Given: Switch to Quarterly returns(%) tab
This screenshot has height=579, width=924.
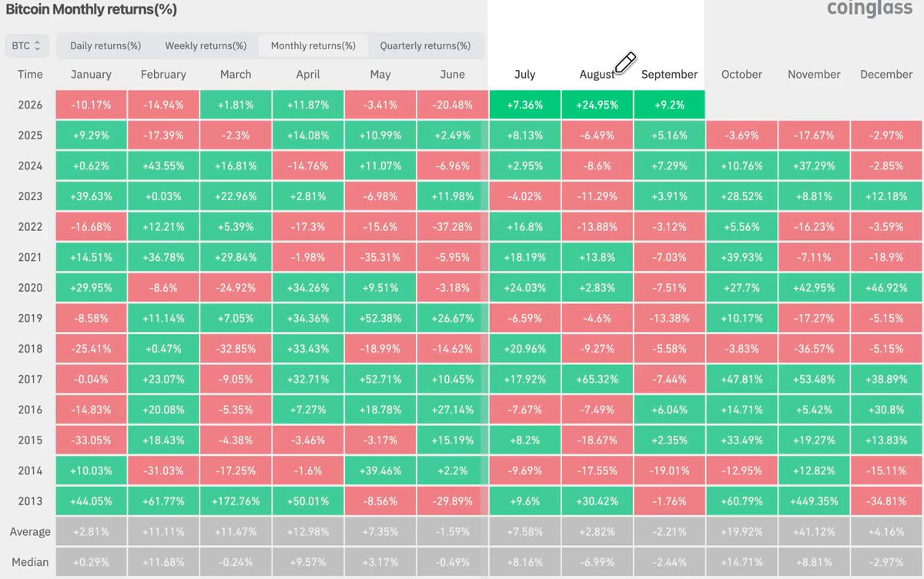Looking at the screenshot, I should pyautogui.click(x=425, y=45).
